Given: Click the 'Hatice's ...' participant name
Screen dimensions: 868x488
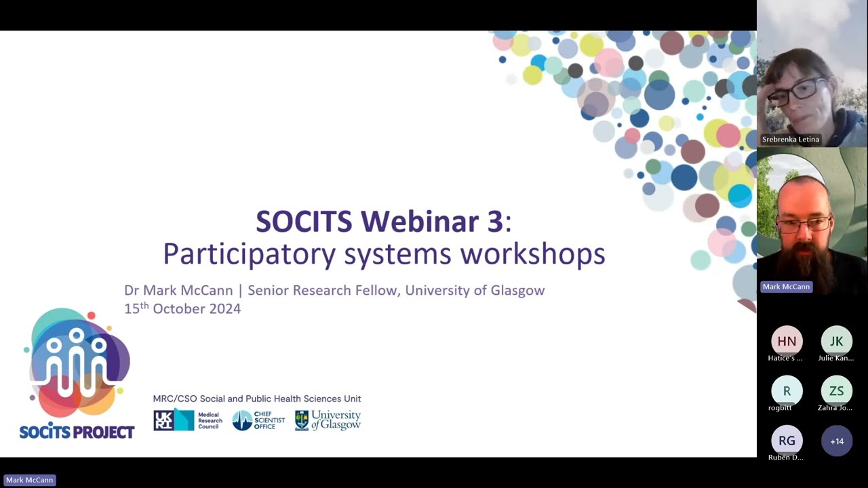Looking at the screenshot, I should (x=785, y=358).
